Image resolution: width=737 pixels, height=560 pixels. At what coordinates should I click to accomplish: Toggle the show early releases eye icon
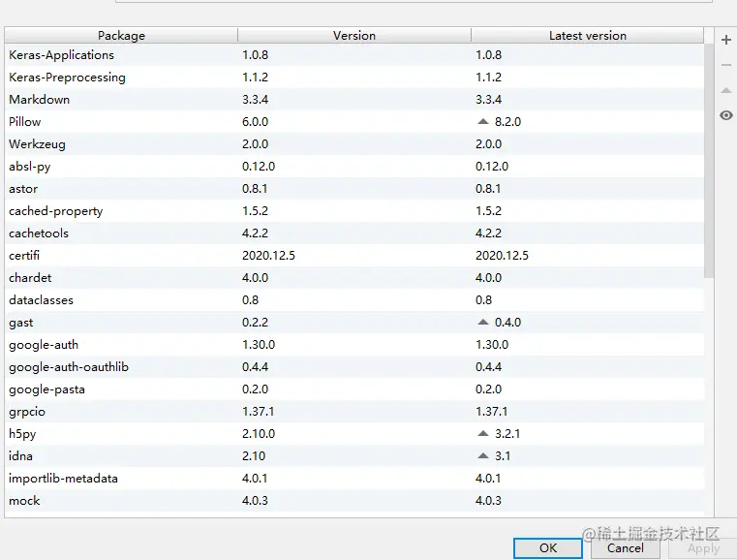(725, 115)
